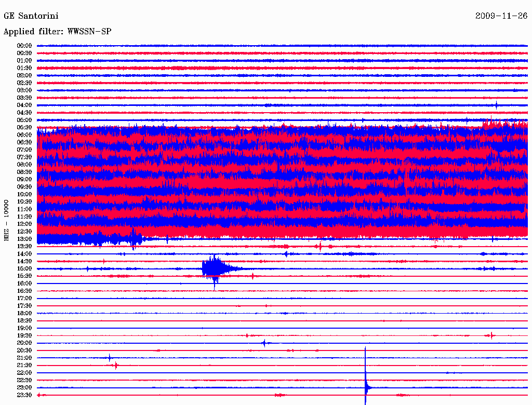The height and width of the screenshot is (405, 532).
Task: Click the 'GE Santorini' station title
Action: point(31,16)
